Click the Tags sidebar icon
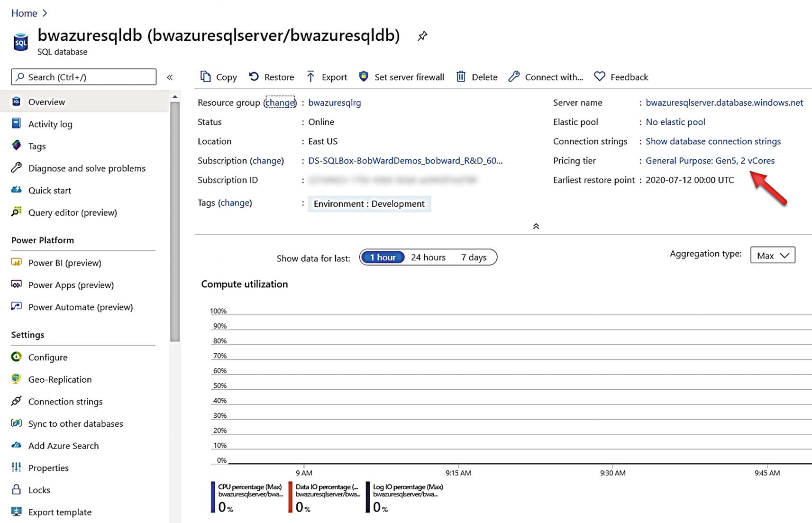This screenshot has width=812, height=523. (17, 146)
